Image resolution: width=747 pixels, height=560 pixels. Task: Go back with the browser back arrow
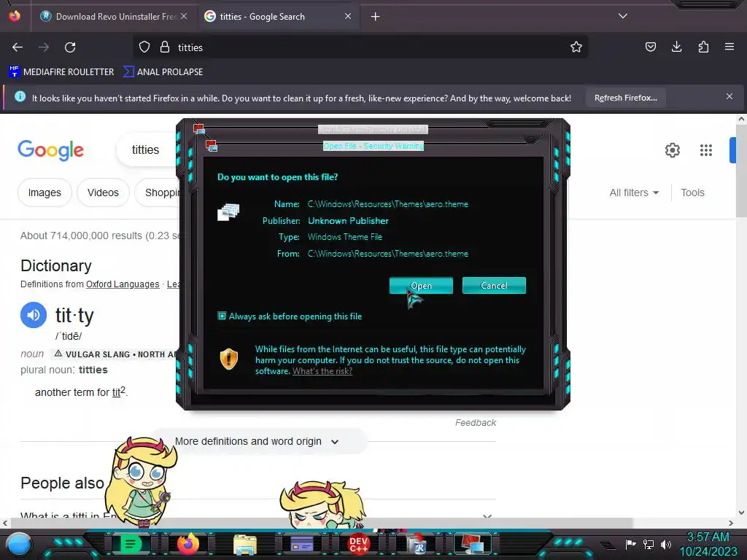(x=18, y=47)
